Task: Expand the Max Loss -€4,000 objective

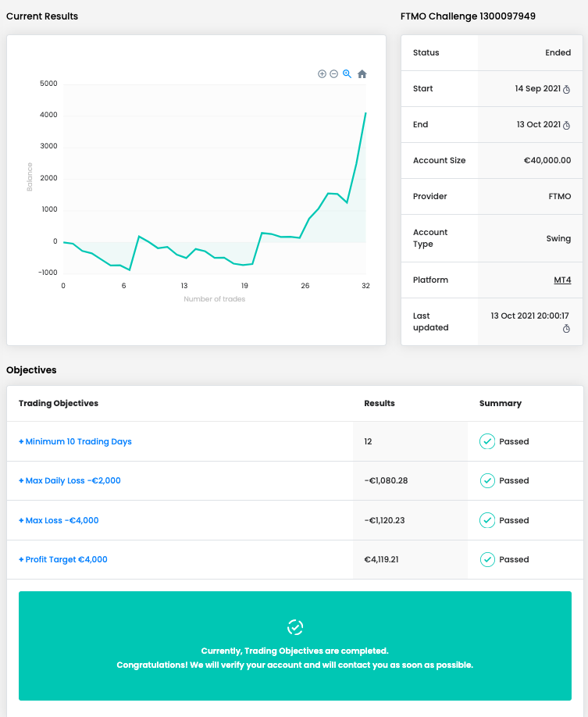Action: point(59,520)
